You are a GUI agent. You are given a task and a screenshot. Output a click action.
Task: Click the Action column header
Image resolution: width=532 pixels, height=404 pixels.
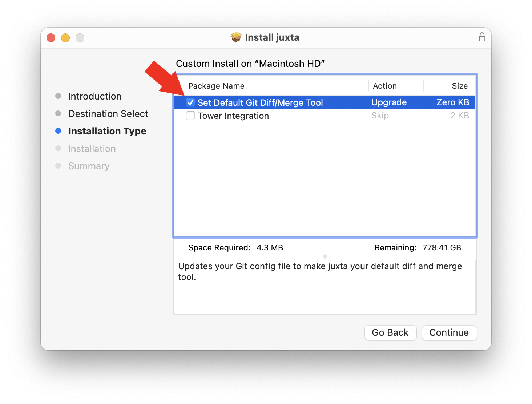click(385, 86)
